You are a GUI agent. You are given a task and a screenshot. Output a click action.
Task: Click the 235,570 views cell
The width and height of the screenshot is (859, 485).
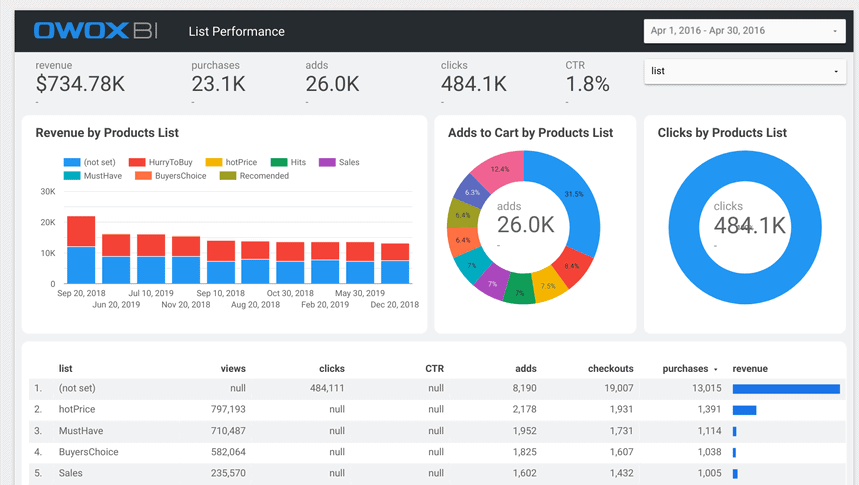click(228, 473)
